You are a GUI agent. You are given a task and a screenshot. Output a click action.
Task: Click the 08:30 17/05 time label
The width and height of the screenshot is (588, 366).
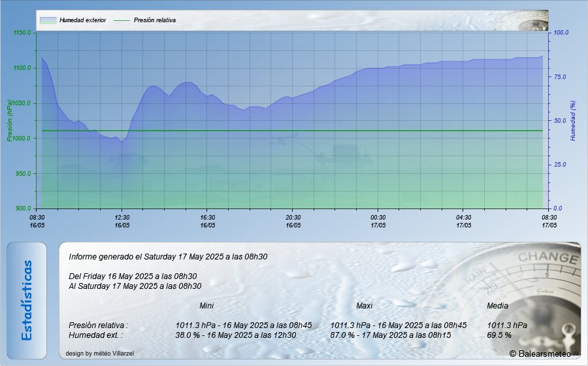click(549, 222)
